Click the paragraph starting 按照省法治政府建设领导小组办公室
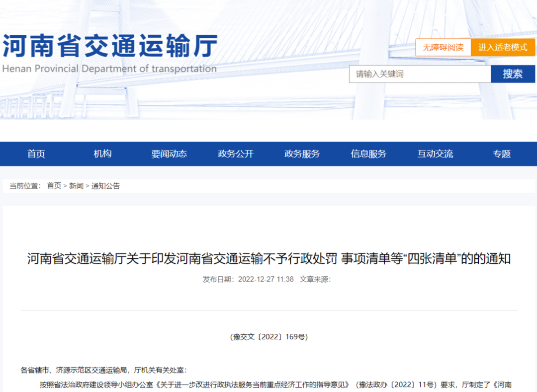 [x=275, y=385]
